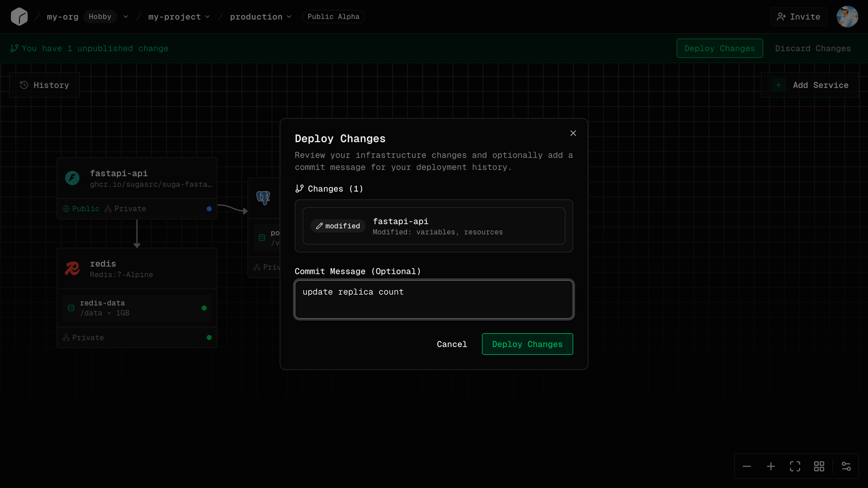Open the grid layout view
Image resolution: width=868 pixels, height=488 pixels.
point(819,466)
